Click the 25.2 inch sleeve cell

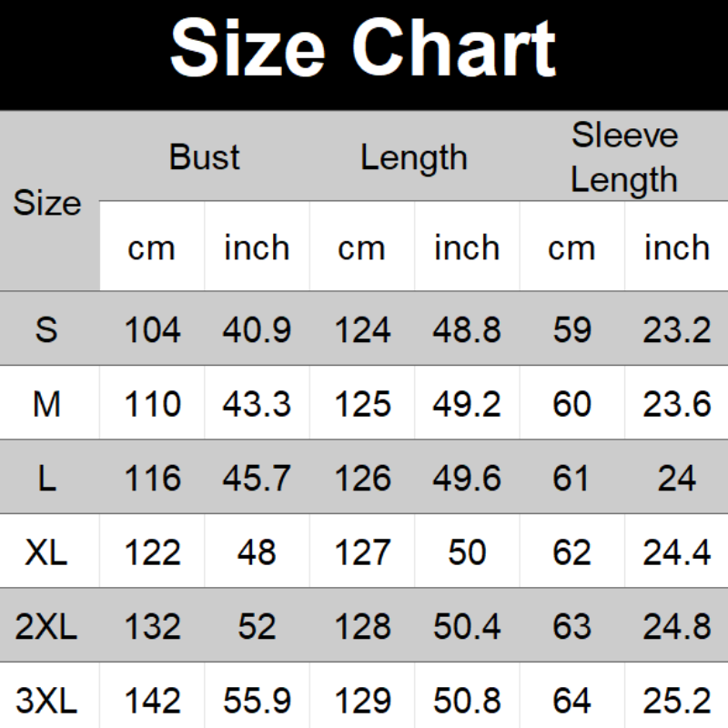676,701
